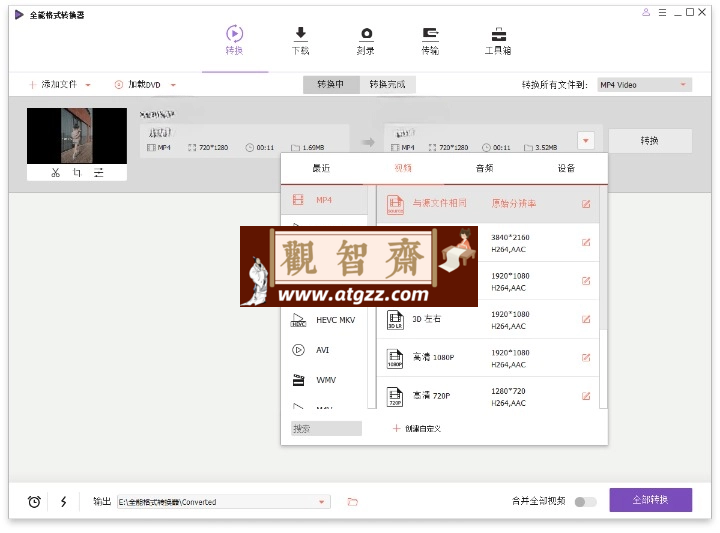This screenshot has width=720, height=533.
Task: Open the effects adjust icon under thumbnail
Action: tap(99, 173)
